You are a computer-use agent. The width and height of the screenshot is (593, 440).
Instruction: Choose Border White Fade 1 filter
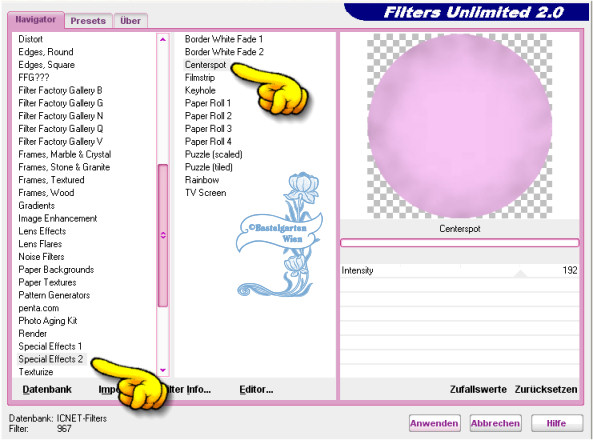[224, 39]
